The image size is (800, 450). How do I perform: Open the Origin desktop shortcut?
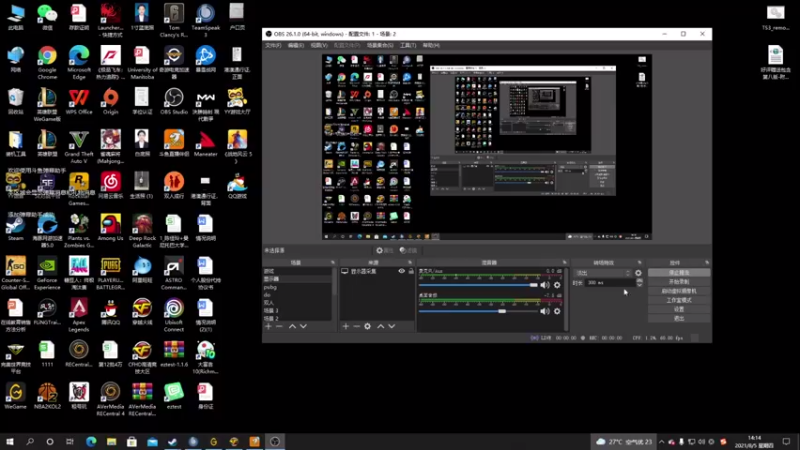click(110, 101)
